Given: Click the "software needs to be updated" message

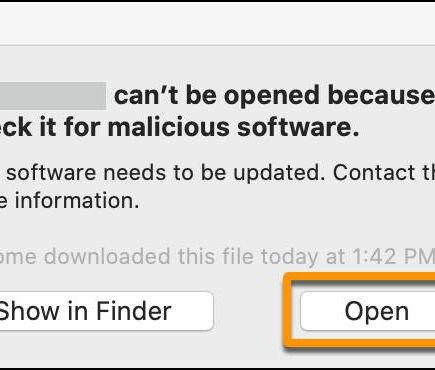Looking at the screenshot, I should pyautogui.click(x=166, y=173).
